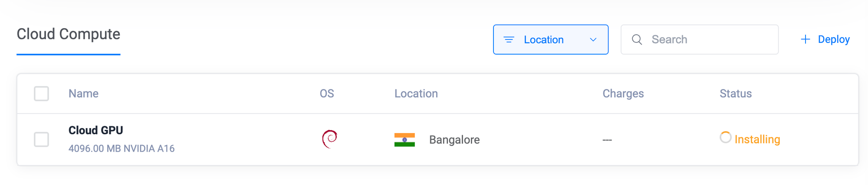Viewport: 868px width, 185px height.
Task: Expand the Location dropdown chevron
Action: (x=593, y=40)
